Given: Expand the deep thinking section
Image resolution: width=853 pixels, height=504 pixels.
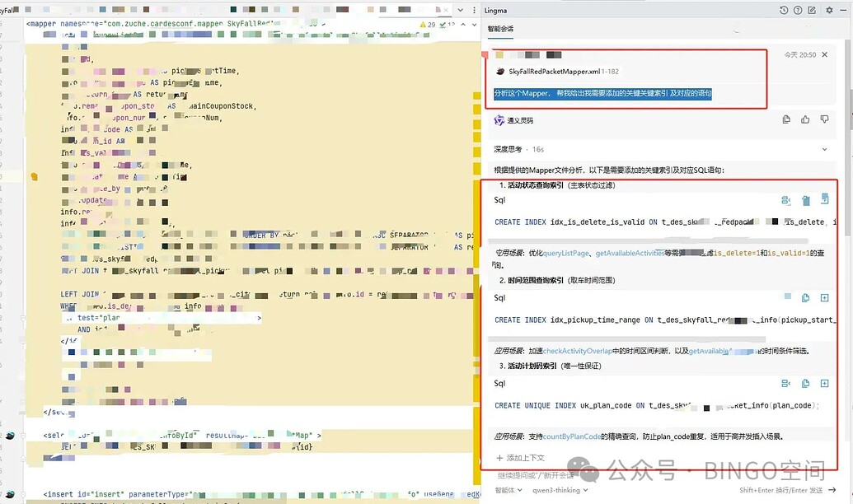Looking at the screenshot, I should pos(825,150).
